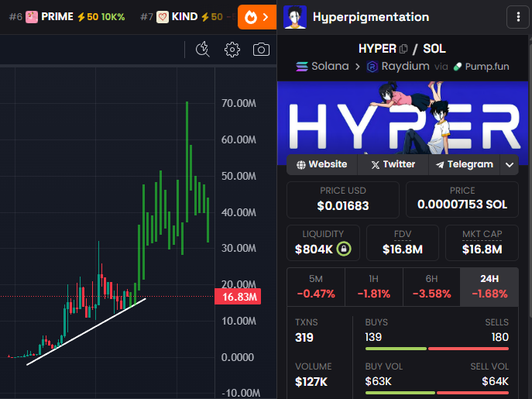The image size is (532, 399).
Task: Switch to the 1H timeframe tab
Action: click(374, 287)
